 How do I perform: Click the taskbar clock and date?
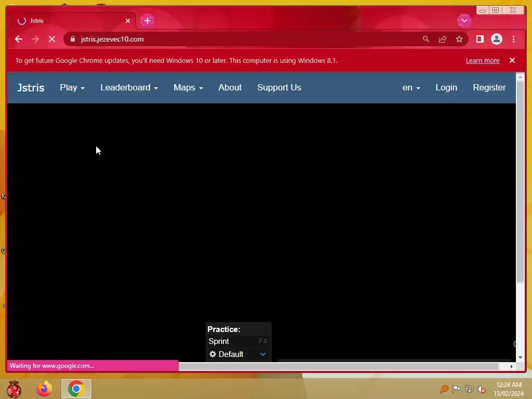509,389
